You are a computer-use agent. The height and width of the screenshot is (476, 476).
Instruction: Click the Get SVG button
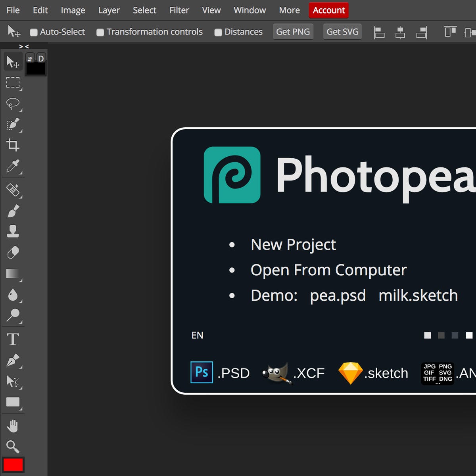[x=342, y=32]
